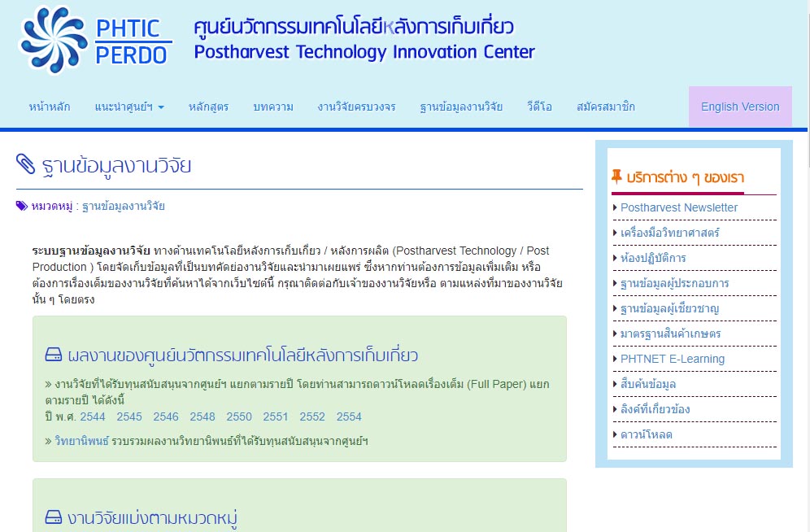
Task: Click the PHTIC PERDO swirl logo
Action: tap(53, 40)
